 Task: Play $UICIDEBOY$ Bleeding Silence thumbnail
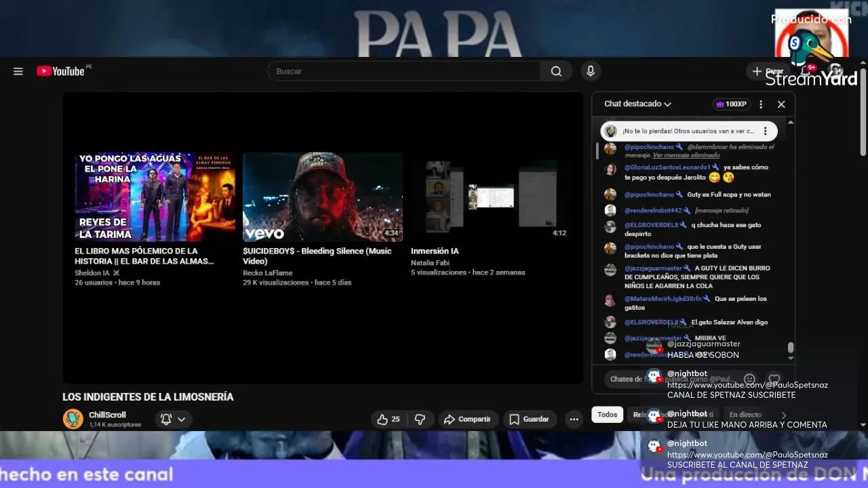323,197
